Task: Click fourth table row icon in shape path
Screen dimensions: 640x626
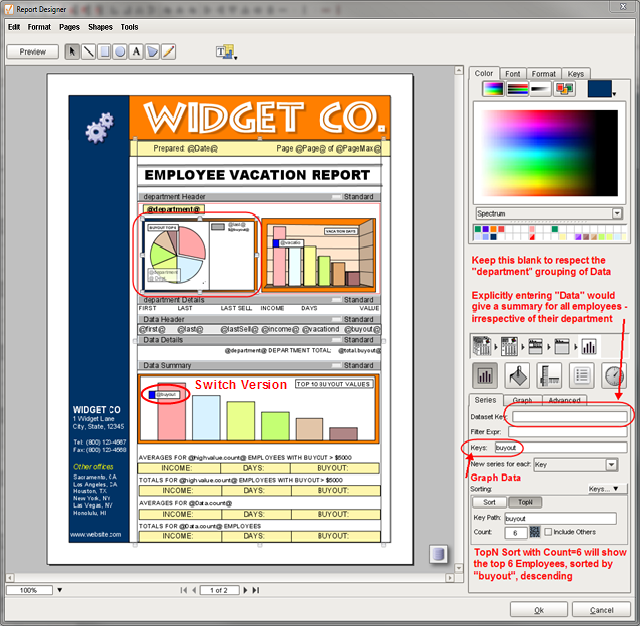Action: 562,346
